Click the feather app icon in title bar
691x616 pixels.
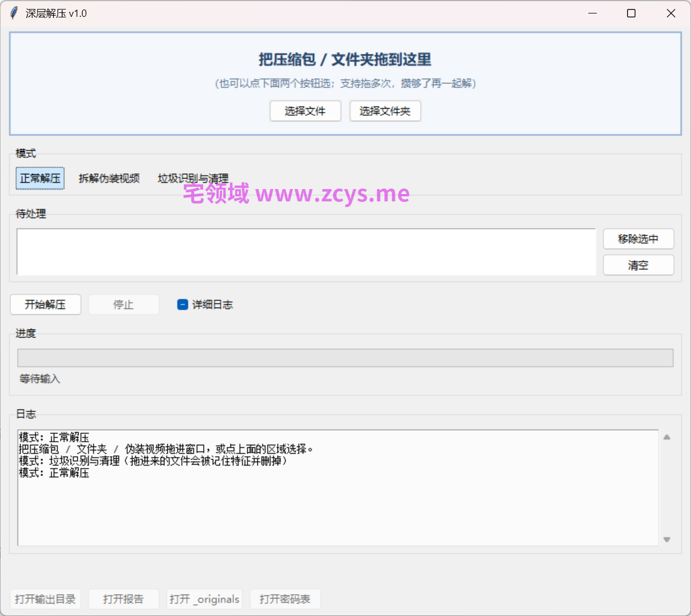click(14, 13)
